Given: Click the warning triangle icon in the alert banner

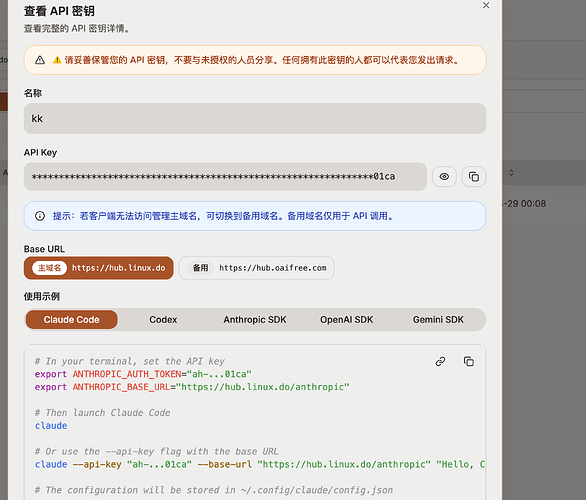Looking at the screenshot, I should [x=40, y=60].
